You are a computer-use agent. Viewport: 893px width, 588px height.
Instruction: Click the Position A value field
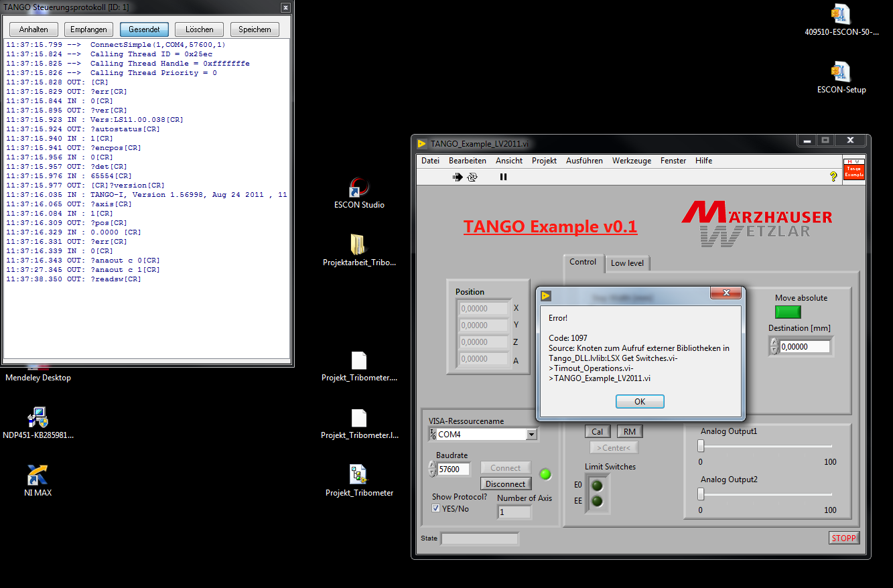pyautogui.click(x=483, y=359)
